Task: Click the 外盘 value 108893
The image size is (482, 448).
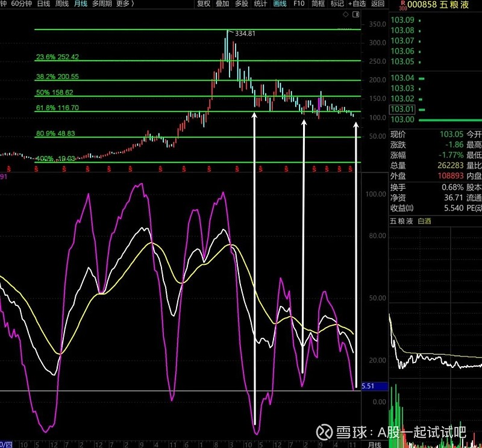Action: tap(451, 176)
